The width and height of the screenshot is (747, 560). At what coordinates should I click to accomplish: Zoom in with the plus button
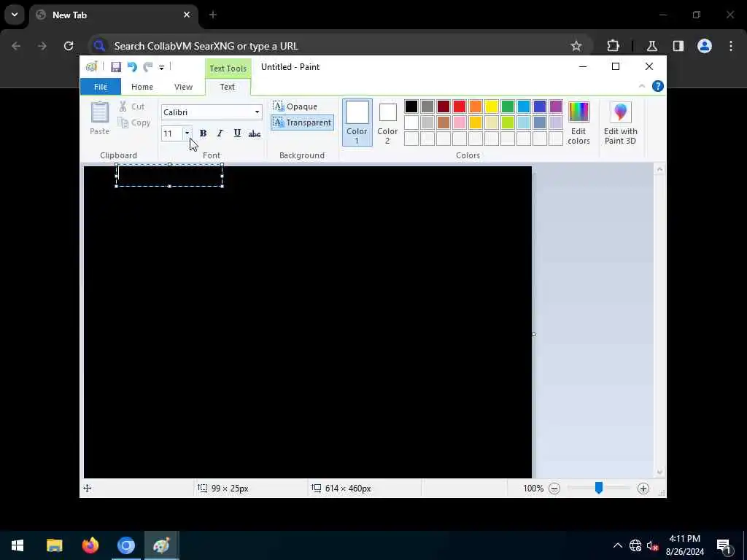[x=643, y=489]
